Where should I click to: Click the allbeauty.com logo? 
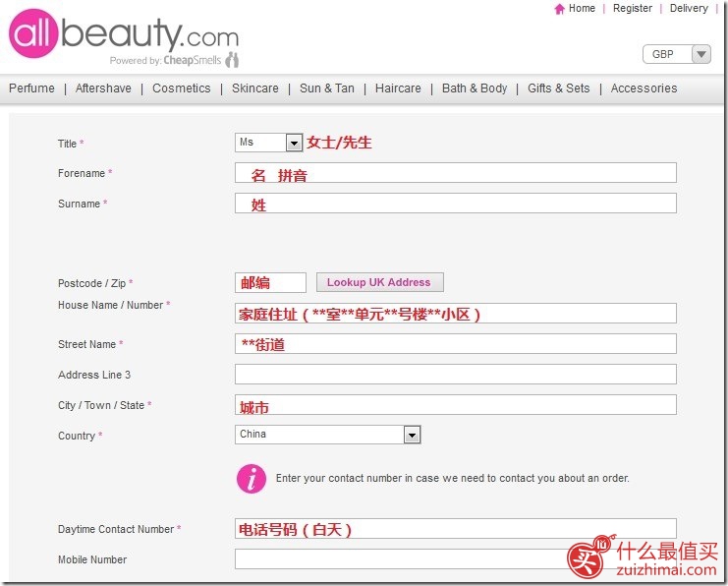[124, 33]
